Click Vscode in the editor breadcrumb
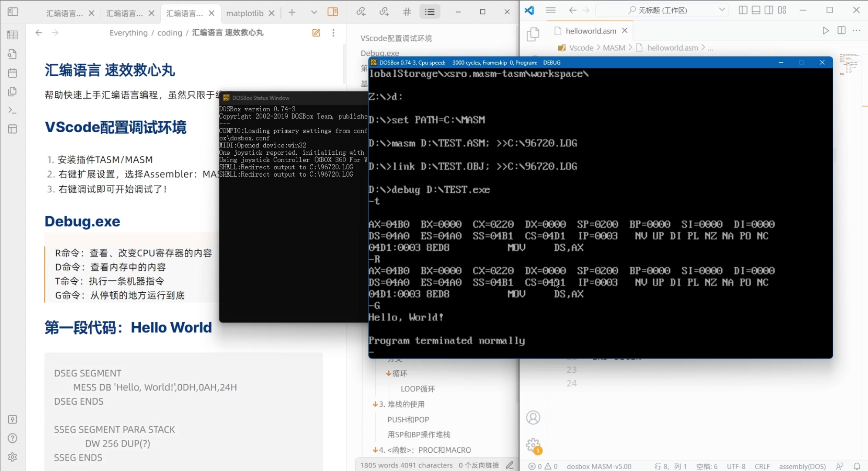Screen dimensions: 868x471 (581, 48)
